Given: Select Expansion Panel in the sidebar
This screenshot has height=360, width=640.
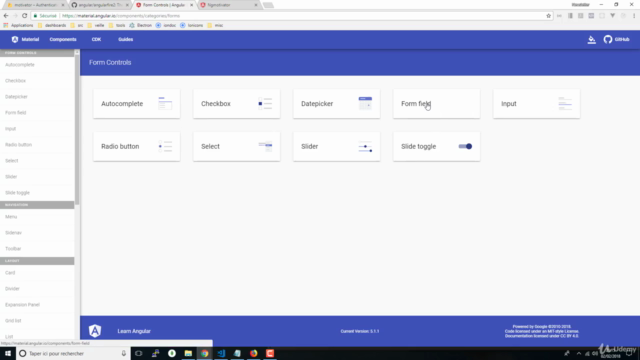Looking at the screenshot, I should coord(37,304).
